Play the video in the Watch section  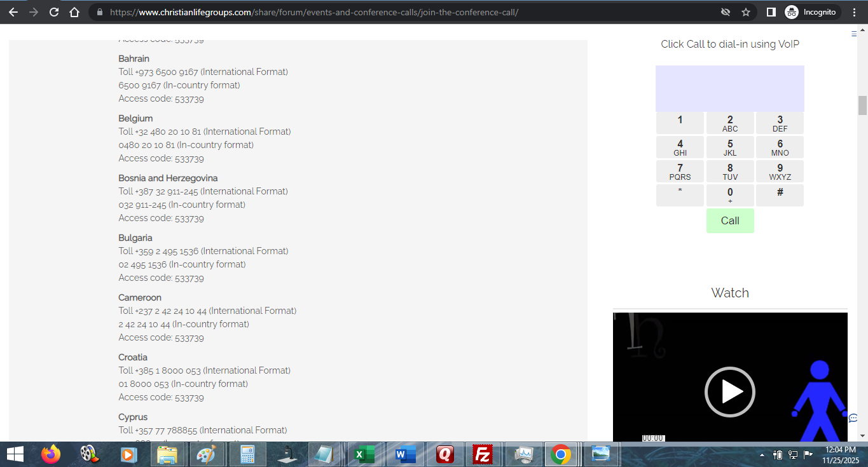tap(729, 392)
